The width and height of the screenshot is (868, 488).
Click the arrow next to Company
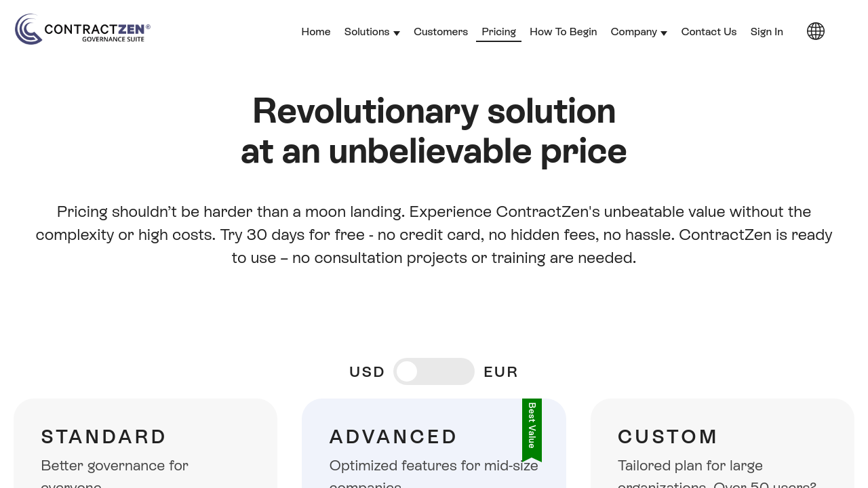point(664,33)
